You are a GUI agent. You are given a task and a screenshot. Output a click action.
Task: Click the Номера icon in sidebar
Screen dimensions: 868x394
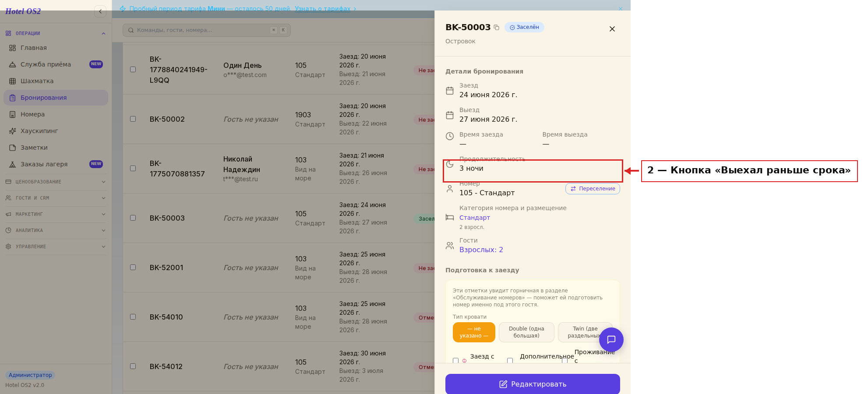pyautogui.click(x=13, y=114)
